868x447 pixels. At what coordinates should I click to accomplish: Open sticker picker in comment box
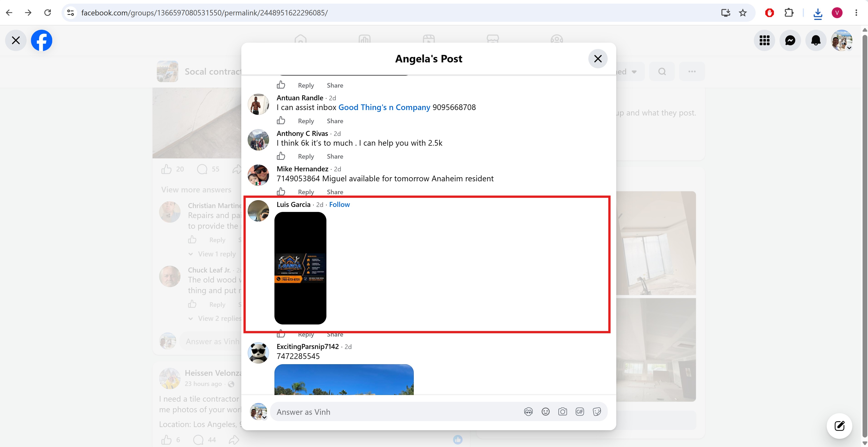[597, 412]
